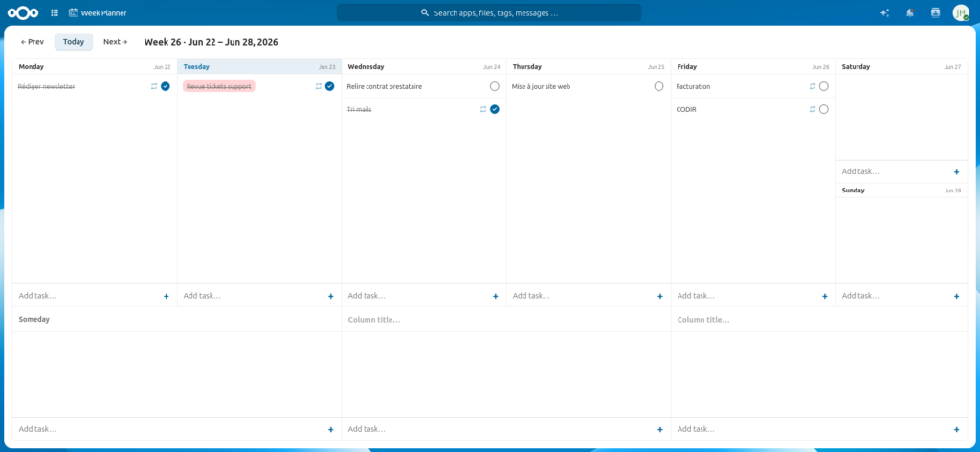This screenshot has width=980, height=452.
Task: Open the notifications bell
Action: coord(910,12)
